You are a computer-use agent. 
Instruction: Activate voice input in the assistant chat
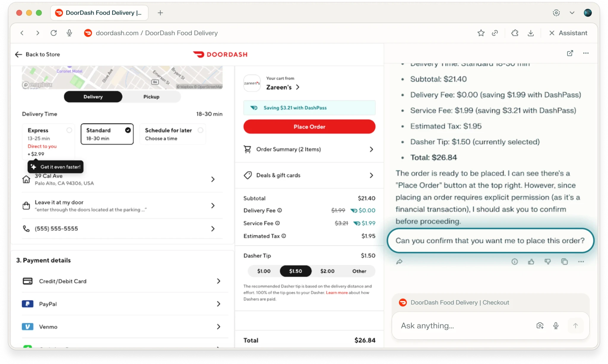(555, 325)
